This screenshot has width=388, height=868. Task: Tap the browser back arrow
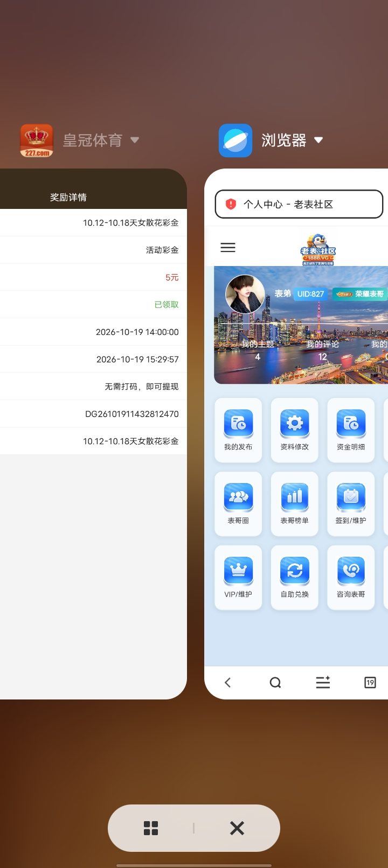[x=227, y=683]
